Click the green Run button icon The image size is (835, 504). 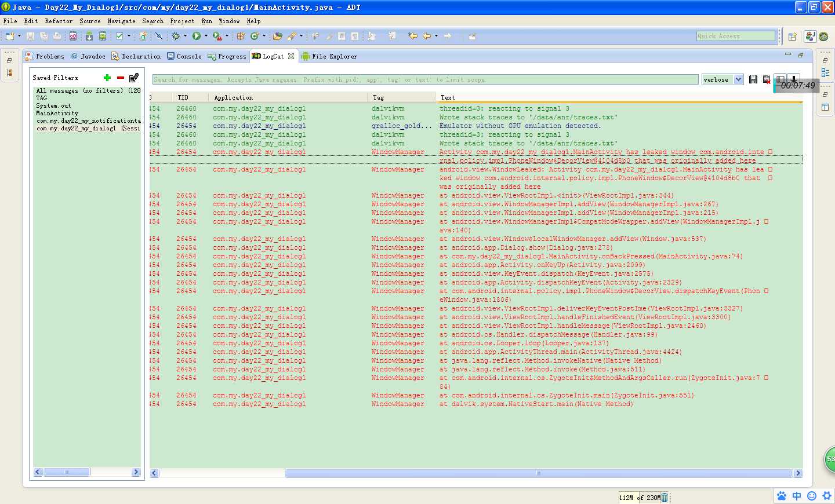coord(197,36)
